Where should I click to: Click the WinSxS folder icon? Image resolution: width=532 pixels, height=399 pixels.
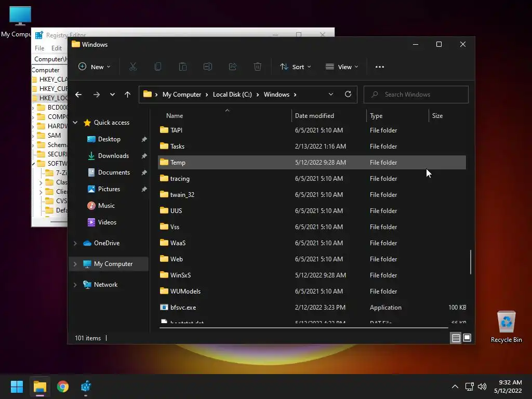[x=164, y=275]
